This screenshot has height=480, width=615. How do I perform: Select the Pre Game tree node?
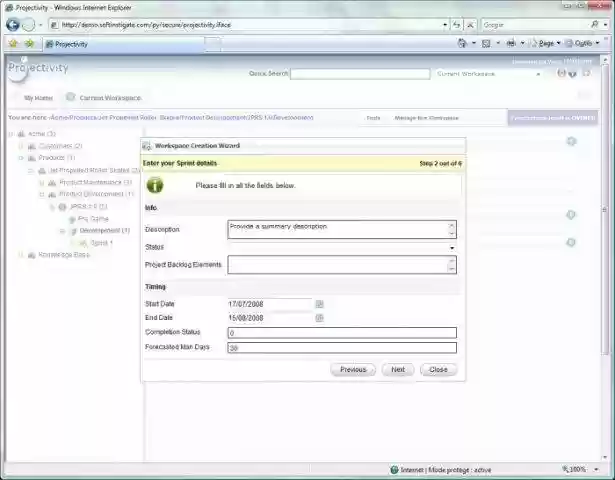[93, 219]
